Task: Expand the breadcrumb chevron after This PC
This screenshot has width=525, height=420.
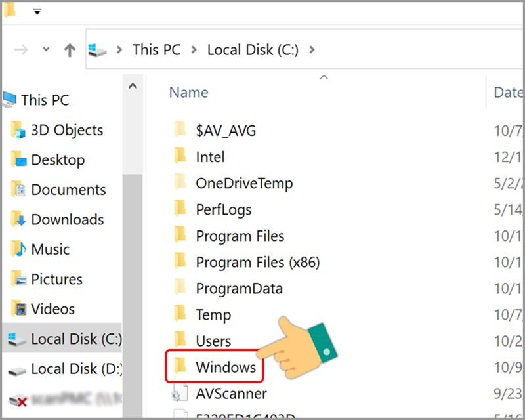Action: 193,49
